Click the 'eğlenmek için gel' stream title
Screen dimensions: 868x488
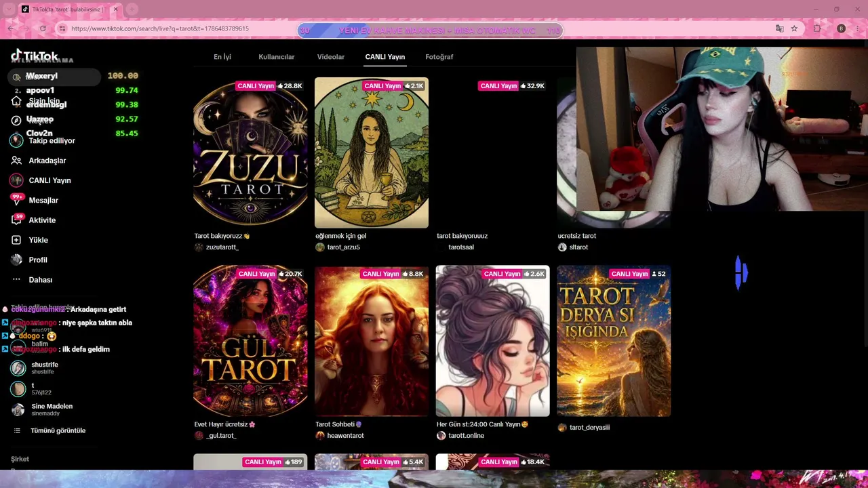[x=340, y=236]
